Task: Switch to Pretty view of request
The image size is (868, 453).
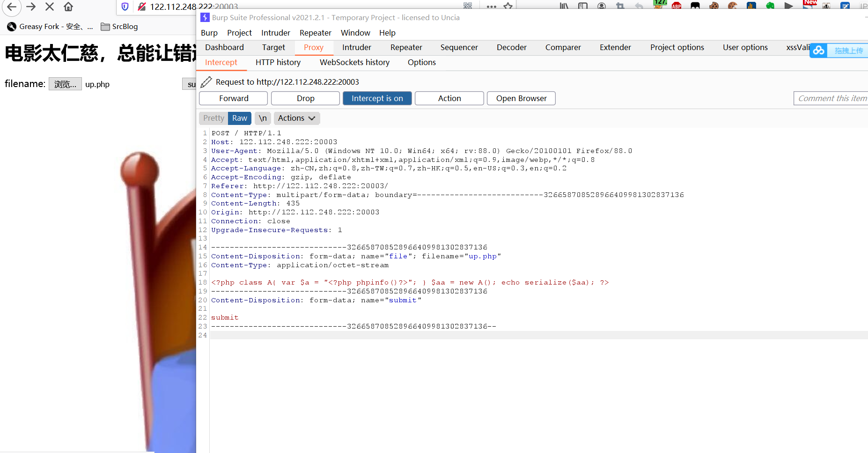Action: [x=213, y=118]
